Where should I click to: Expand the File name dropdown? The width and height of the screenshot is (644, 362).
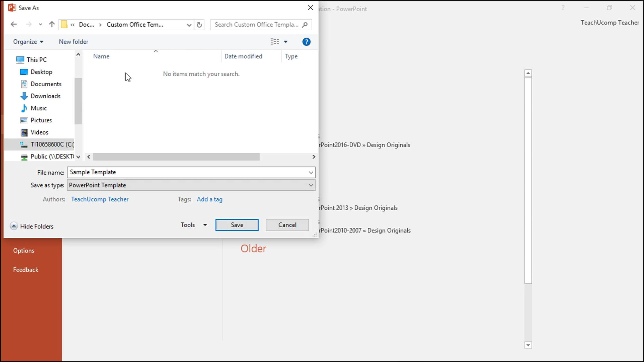(311, 172)
